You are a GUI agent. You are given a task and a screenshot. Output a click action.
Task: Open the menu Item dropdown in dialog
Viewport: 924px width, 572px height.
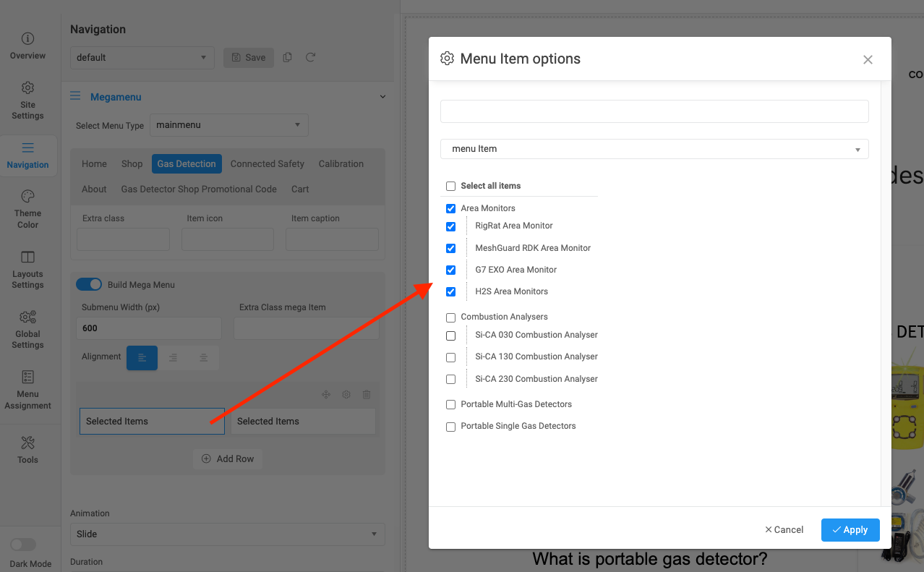point(654,149)
